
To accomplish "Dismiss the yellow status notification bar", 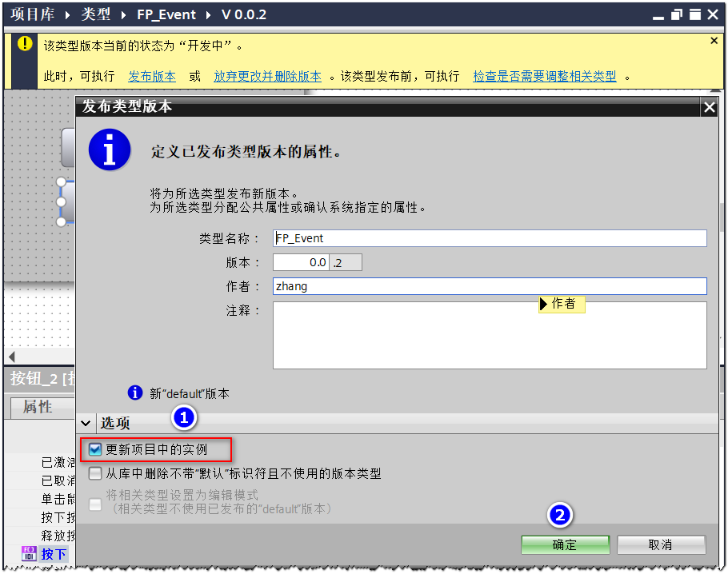I will (714, 41).
